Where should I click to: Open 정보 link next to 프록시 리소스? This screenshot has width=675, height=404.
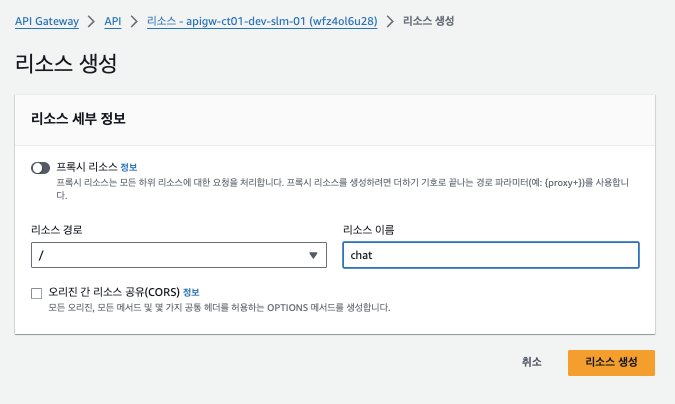pos(129,167)
